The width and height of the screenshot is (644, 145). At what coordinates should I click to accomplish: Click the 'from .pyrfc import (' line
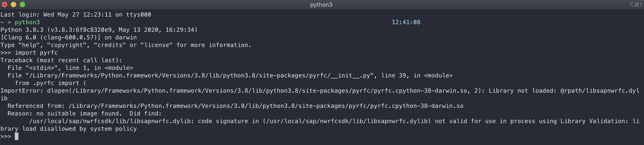pyautogui.click(x=50, y=83)
